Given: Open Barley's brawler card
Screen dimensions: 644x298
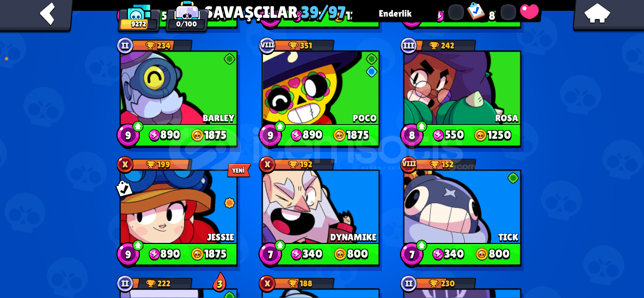Looking at the screenshot, I should point(179,99).
